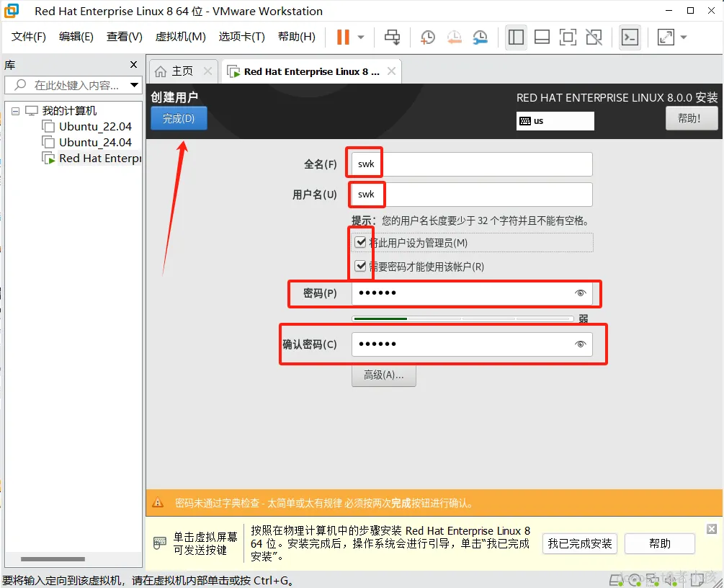
Task: Open the 查看(V) menu
Action: tap(124, 37)
